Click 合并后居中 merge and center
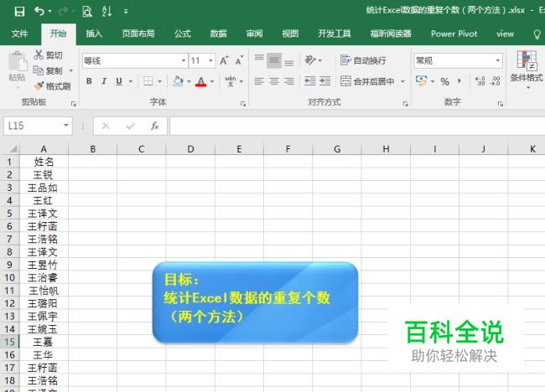Image resolution: width=545 pixels, height=392 pixels. click(367, 81)
